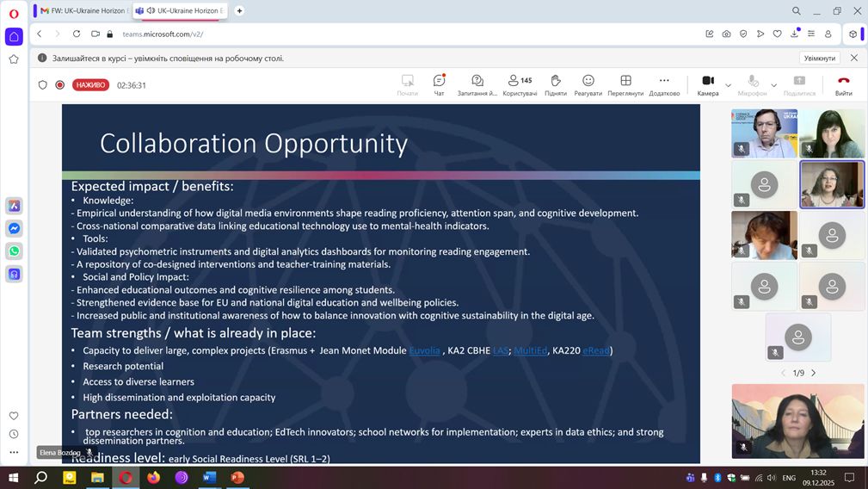Expand the microphone options dropdown arrow
The width and height of the screenshot is (868, 489).
tap(773, 85)
